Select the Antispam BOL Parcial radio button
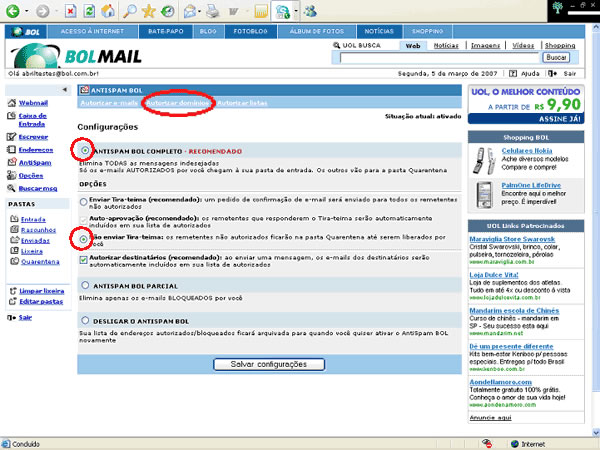Screen dimensions: 600x450 tap(83, 284)
